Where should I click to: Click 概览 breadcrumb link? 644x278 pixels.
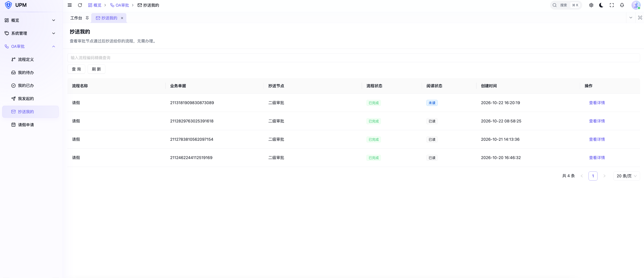click(95, 5)
